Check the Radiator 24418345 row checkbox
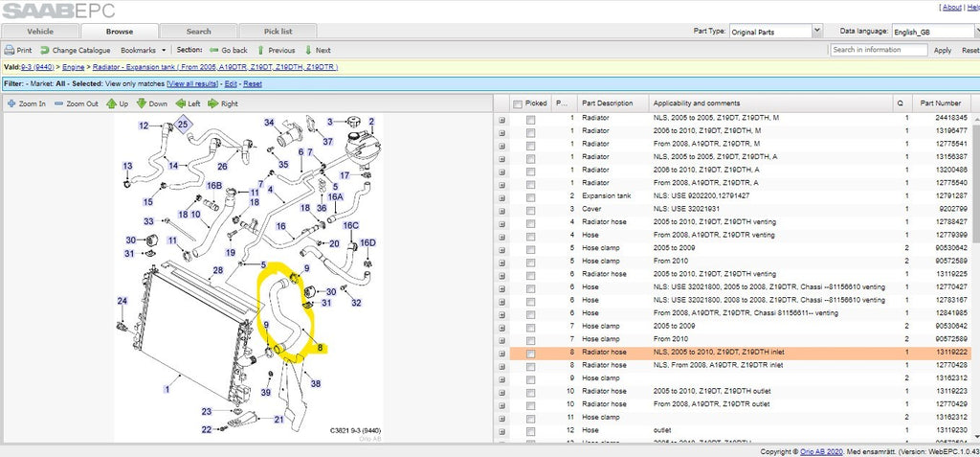This screenshot has height=457, width=980. (x=530, y=119)
